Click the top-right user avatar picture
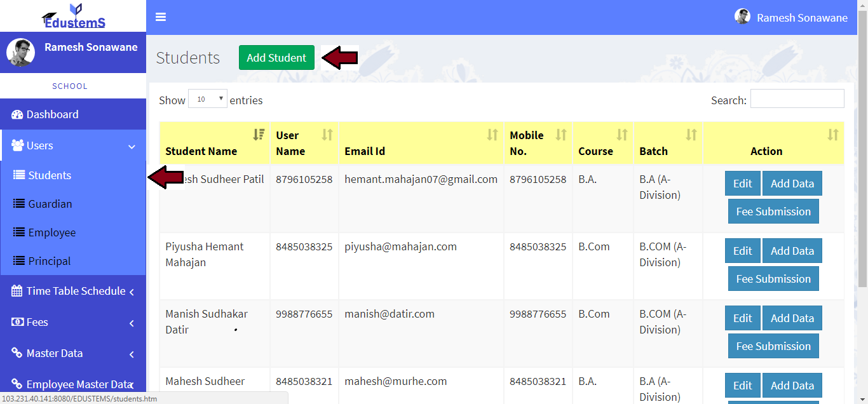 pyautogui.click(x=742, y=17)
